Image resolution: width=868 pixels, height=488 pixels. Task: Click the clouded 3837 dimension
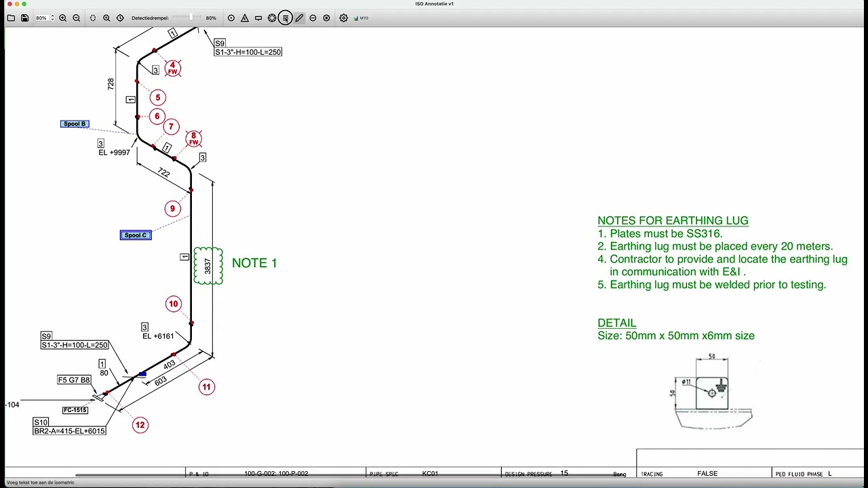tap(208, 266)
